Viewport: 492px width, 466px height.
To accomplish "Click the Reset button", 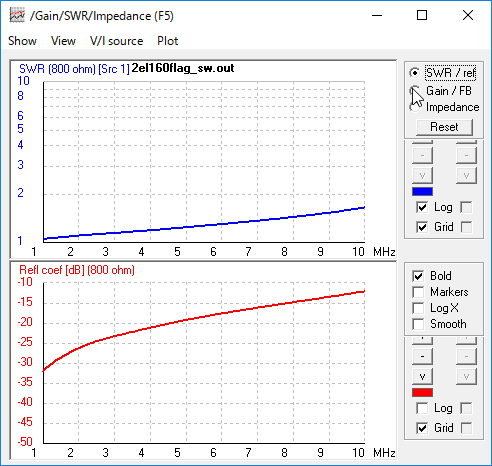I will [444, 127].
